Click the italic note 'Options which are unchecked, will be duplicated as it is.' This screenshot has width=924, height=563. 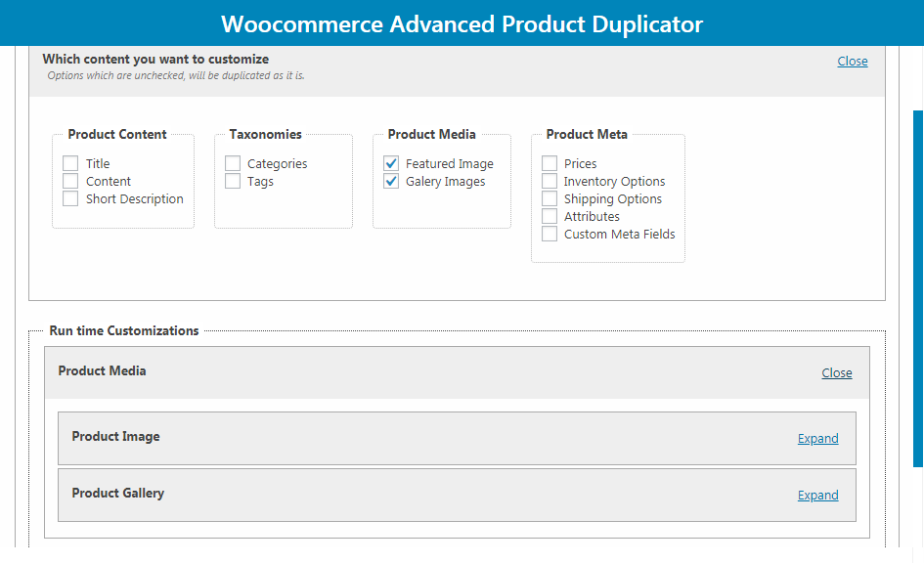pyautogui.click(x=176, y=75)
